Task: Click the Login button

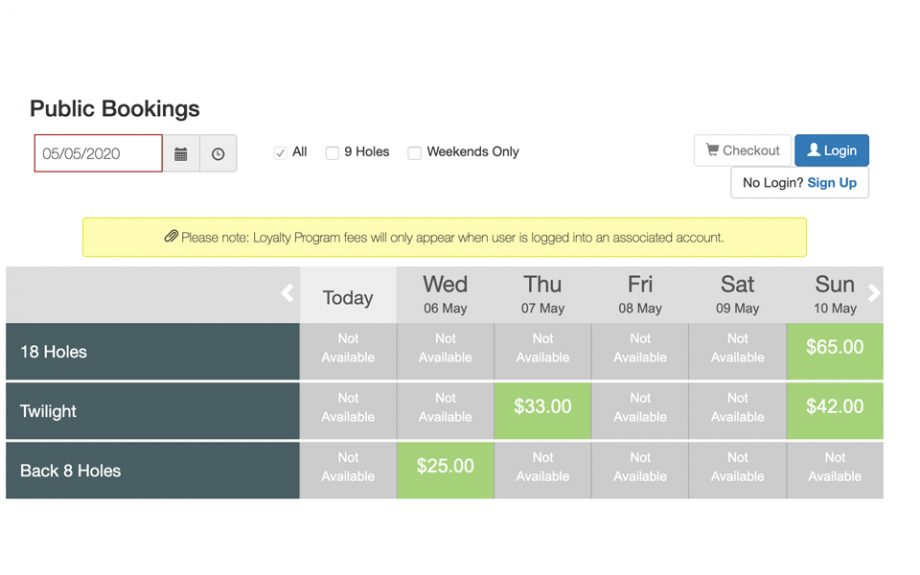Action: [831, 151]
